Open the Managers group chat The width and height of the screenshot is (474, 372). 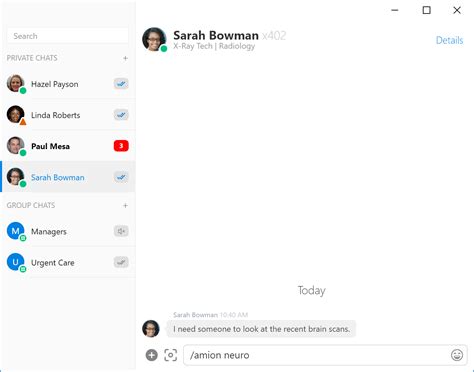tap(68, 231)
